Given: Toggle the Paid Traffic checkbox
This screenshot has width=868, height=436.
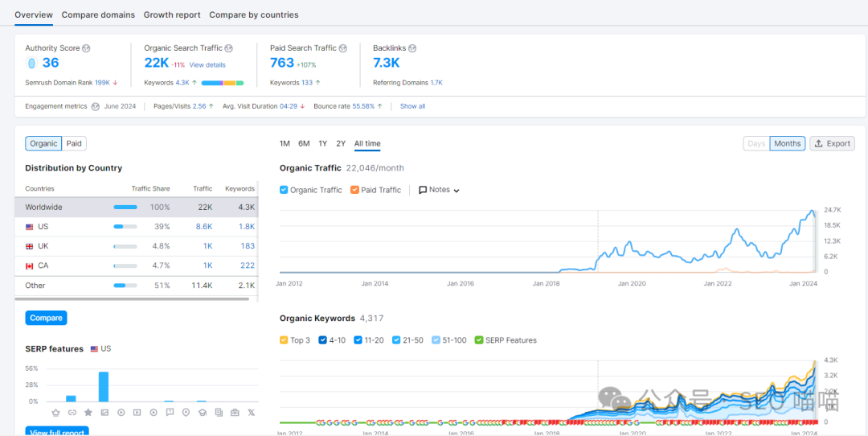Looking at the screenshot, I should pos(355,190).
